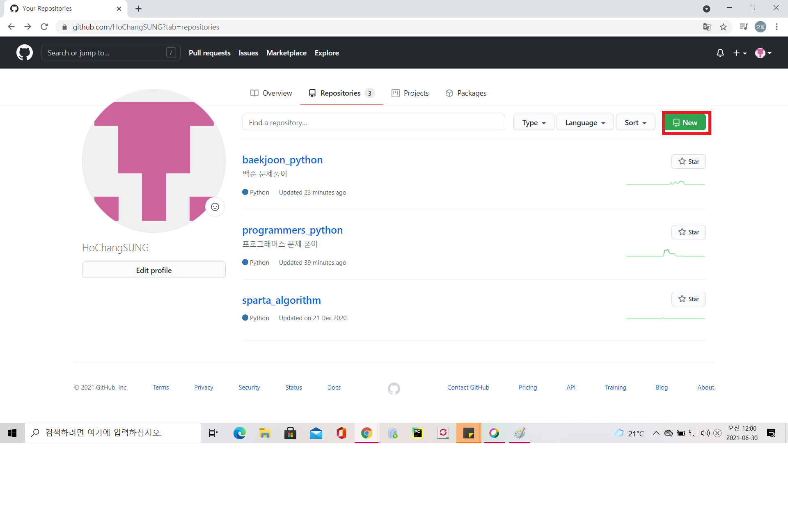
Task: Open the Sort dropdown
Action: [635, 122]
